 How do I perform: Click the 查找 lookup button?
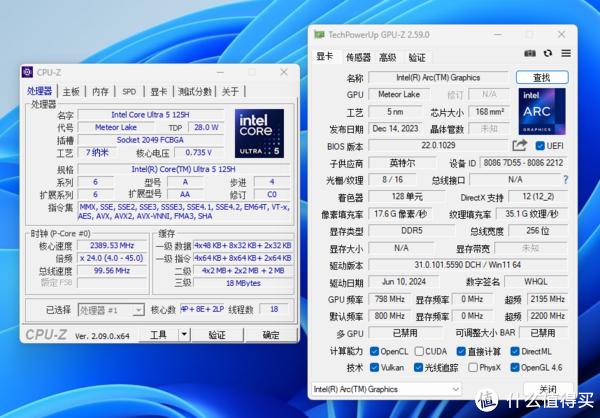(541, 77)
